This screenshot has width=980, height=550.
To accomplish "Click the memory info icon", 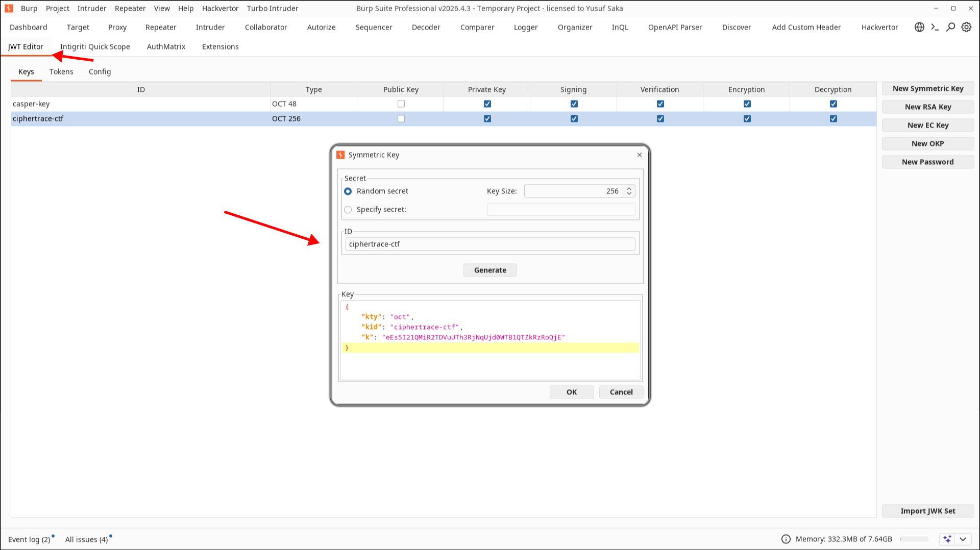I will (786, 539).
